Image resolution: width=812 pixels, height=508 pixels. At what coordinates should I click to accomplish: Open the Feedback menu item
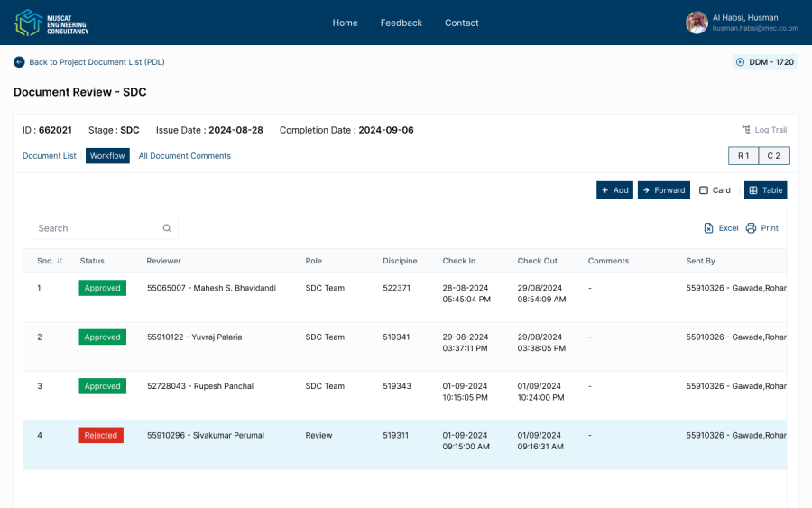point(401,23)
